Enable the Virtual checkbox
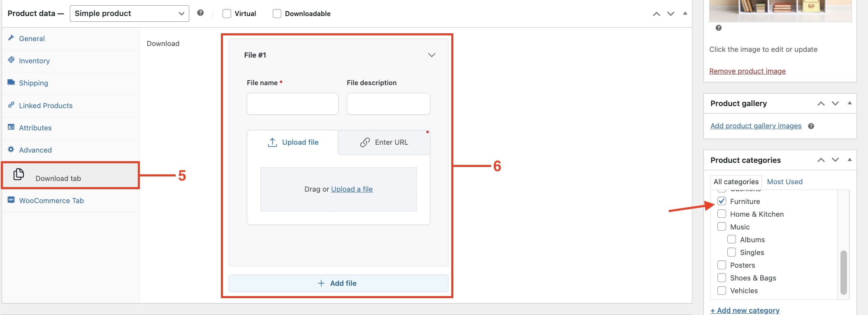 coord(227,14)
